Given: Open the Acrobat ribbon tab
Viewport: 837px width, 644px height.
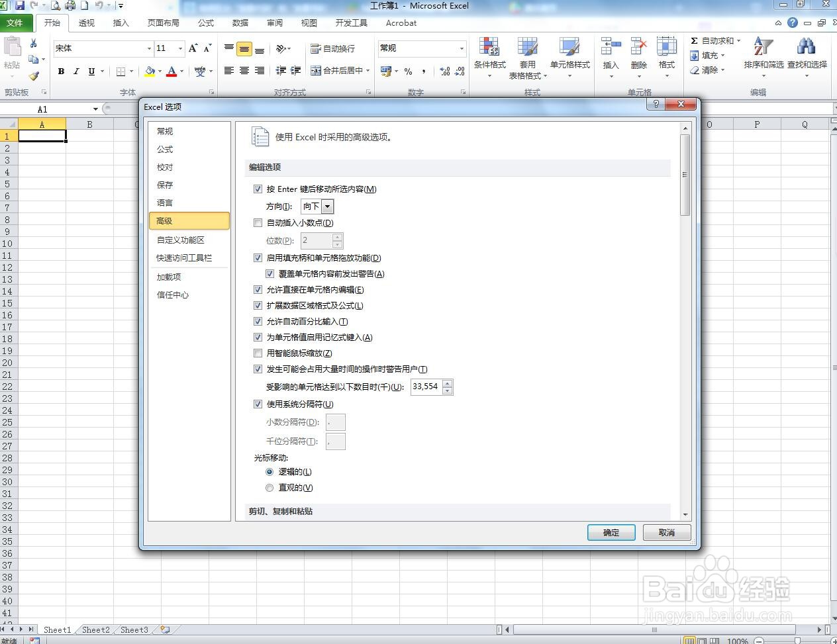Looking at the screenshot, I should click(401, 23).
